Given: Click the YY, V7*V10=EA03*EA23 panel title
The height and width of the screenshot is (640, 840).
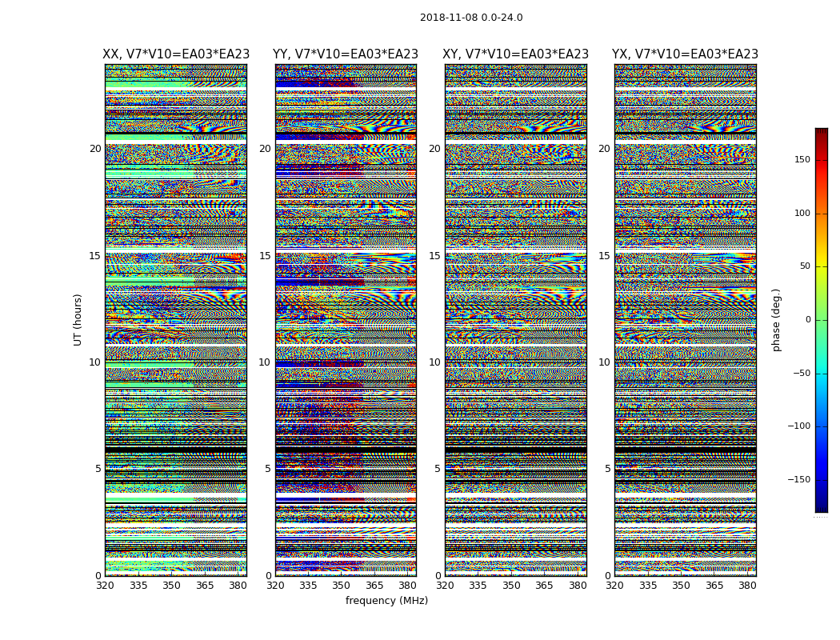Looking at the screenshot, I should pos(346,54).
